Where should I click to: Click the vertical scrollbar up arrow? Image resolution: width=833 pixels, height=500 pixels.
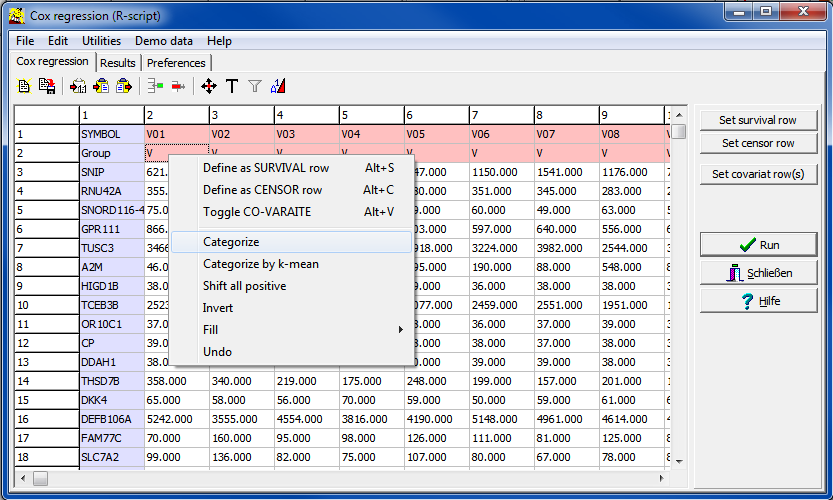point(678,115)
